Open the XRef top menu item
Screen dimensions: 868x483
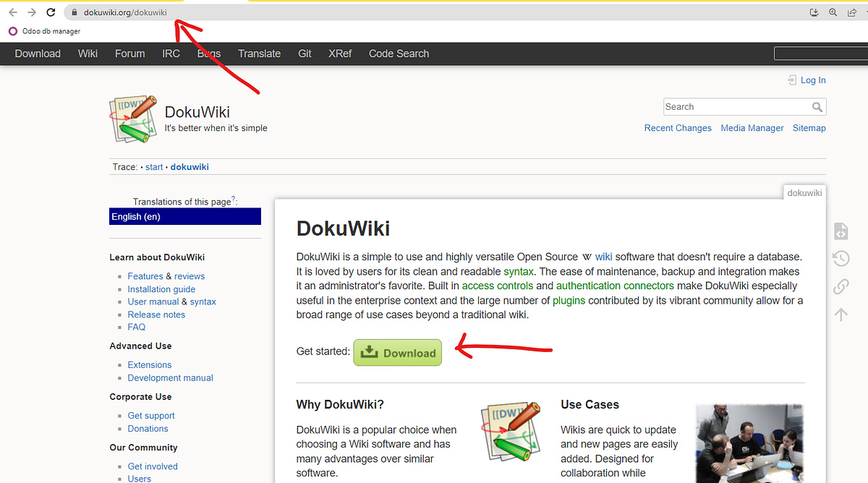[340, 54]
